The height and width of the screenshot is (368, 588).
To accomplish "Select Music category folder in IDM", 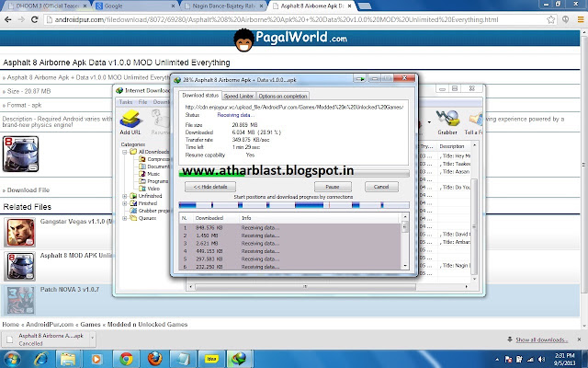I will point(150,174).
